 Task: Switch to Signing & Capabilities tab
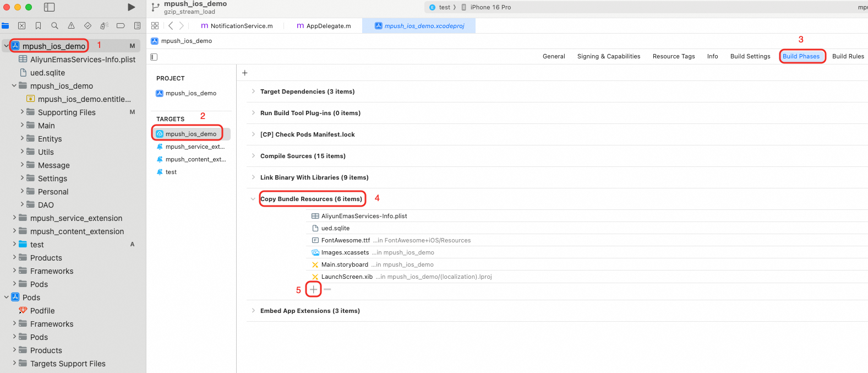click(x=609, y=56)
